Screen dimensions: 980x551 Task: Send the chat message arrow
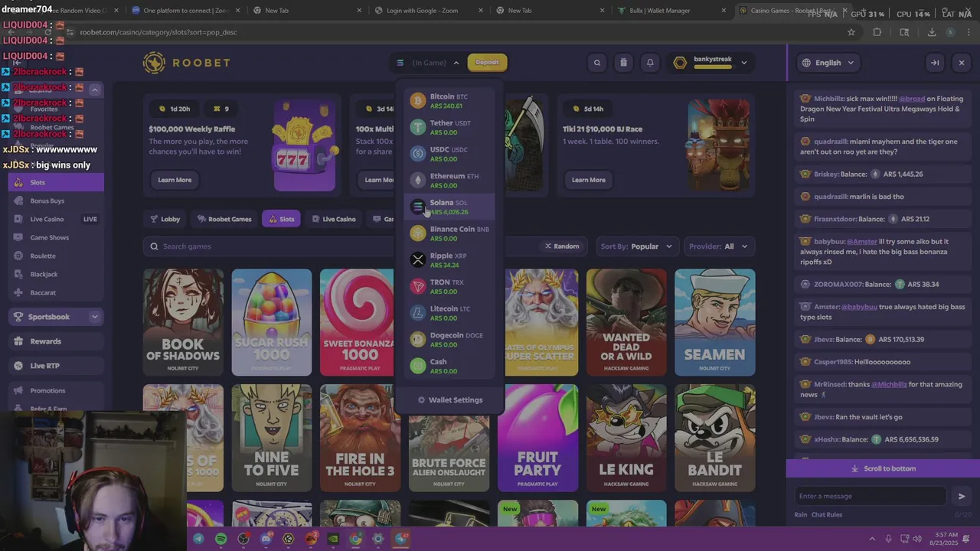click(962, 496)
